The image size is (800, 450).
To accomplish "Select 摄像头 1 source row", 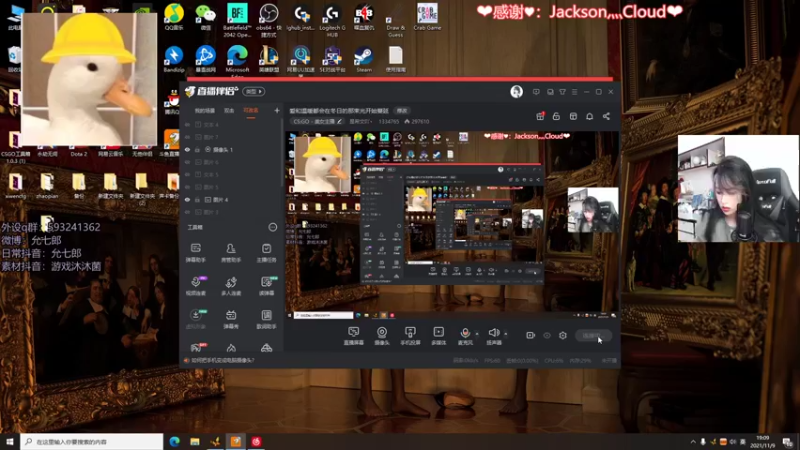I will tap(232, 149).
